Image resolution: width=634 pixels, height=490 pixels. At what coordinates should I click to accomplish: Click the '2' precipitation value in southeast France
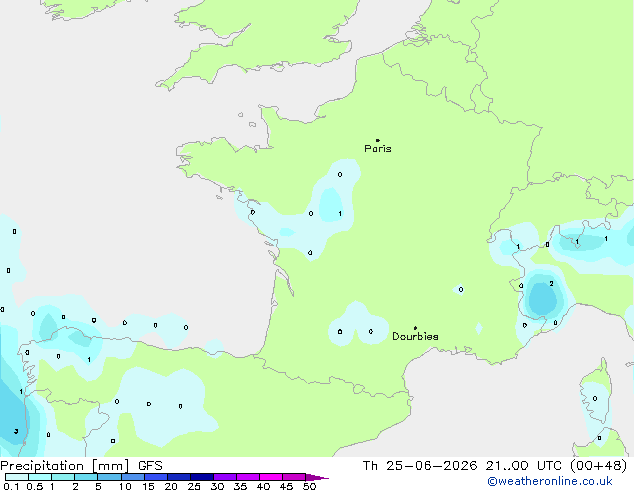click(x=551, y=284)
